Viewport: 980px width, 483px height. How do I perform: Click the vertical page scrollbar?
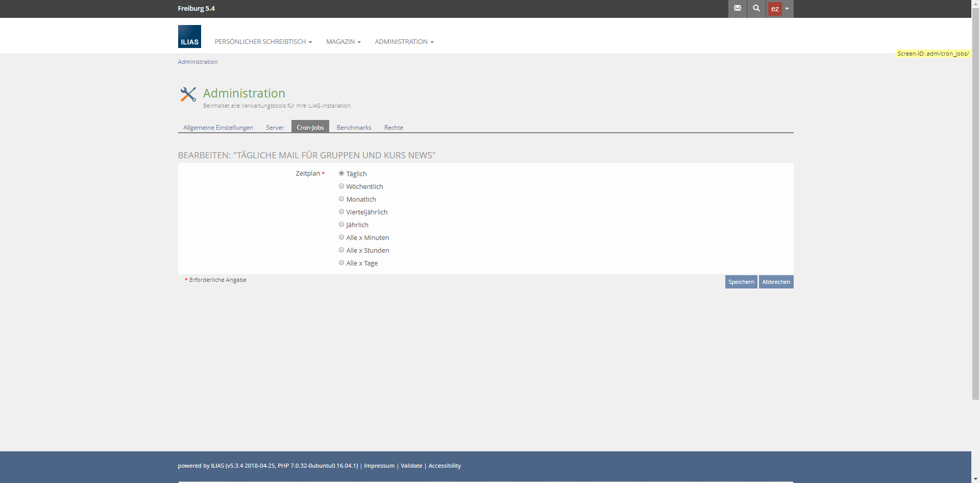975,204
